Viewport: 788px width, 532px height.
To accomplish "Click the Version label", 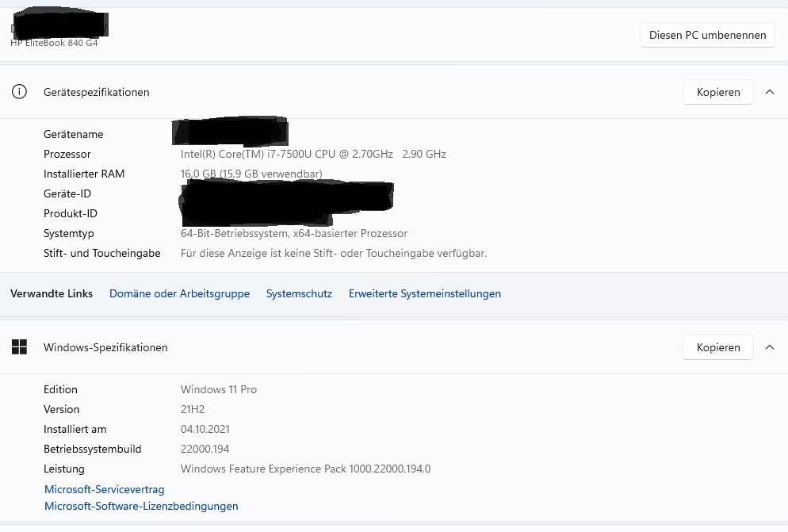I will click(61, 409).
